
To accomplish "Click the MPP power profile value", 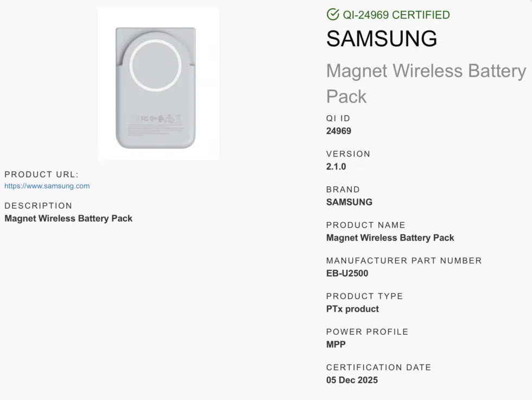I will pyautogui.click(x=336, y=344).
